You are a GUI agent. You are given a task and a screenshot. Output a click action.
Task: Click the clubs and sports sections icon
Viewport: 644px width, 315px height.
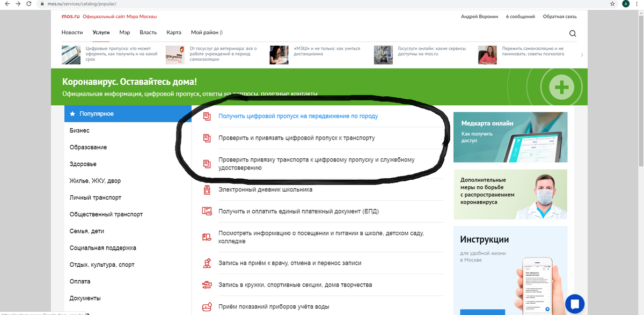pos(207,285)
